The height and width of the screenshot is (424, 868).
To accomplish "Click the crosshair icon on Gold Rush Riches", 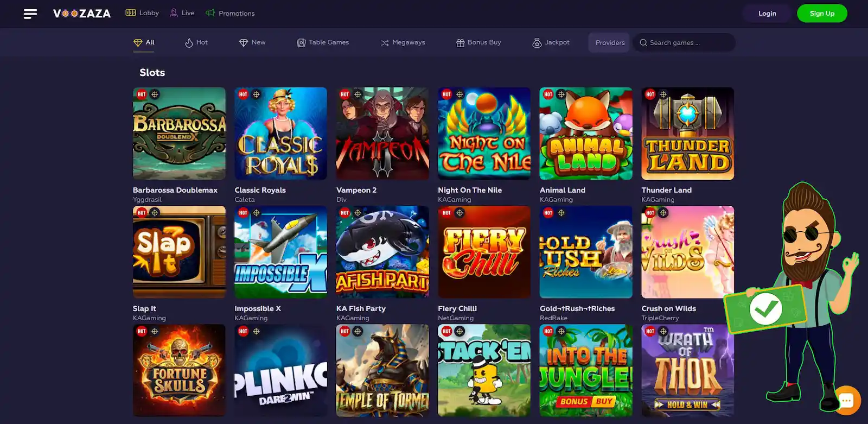I will click(561, 213).
